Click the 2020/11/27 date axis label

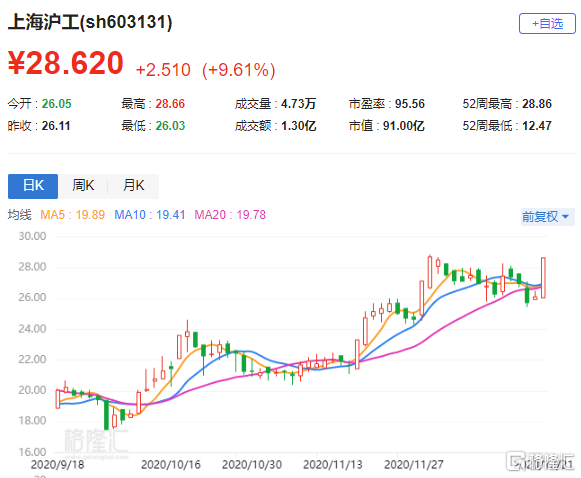pyautogui.click(x=414, y=465)
